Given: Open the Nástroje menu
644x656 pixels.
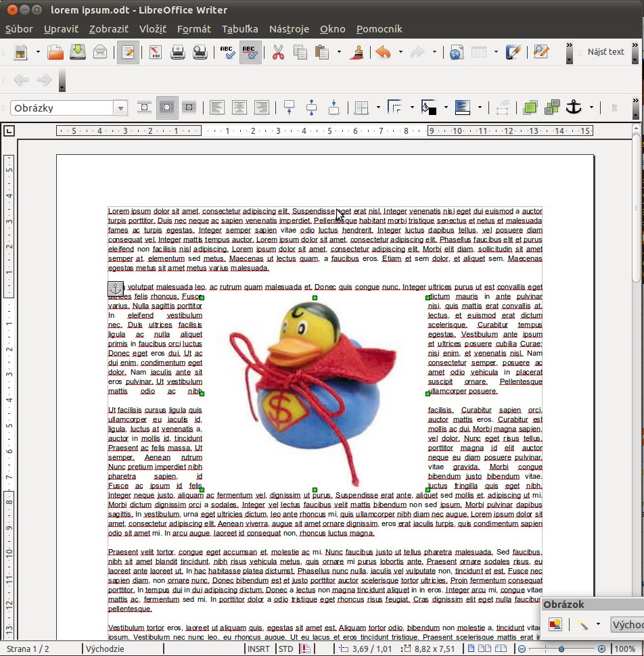Looking at the screenshot, I should tap(289, 29).
